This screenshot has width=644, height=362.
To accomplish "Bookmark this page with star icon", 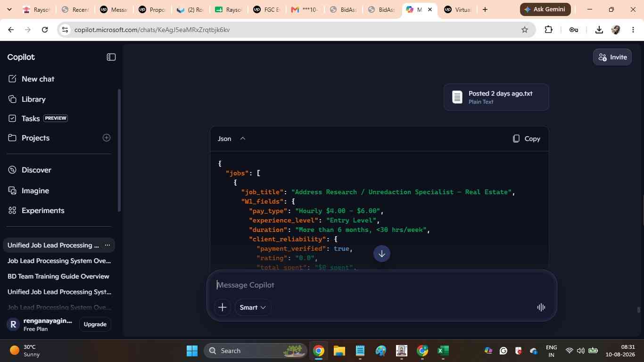I will (x=525, y=30).
